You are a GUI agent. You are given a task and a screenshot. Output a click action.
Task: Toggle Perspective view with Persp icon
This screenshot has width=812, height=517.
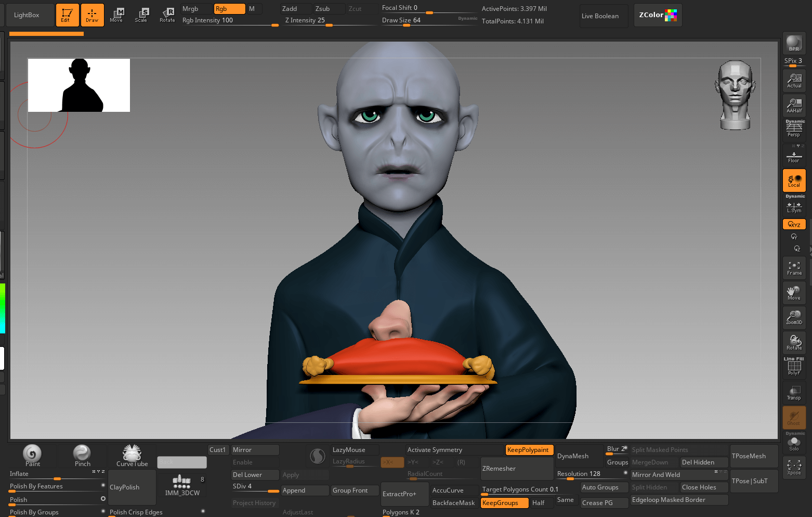click(x=794, y=130)
